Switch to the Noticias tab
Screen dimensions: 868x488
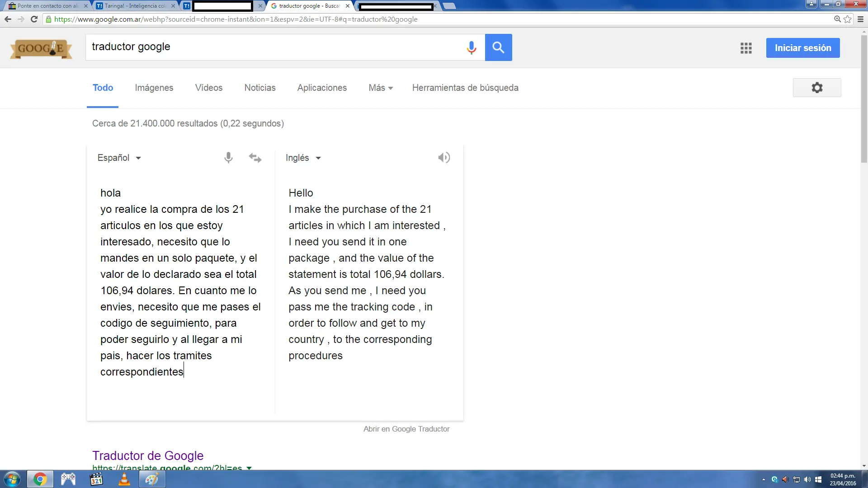260,88
